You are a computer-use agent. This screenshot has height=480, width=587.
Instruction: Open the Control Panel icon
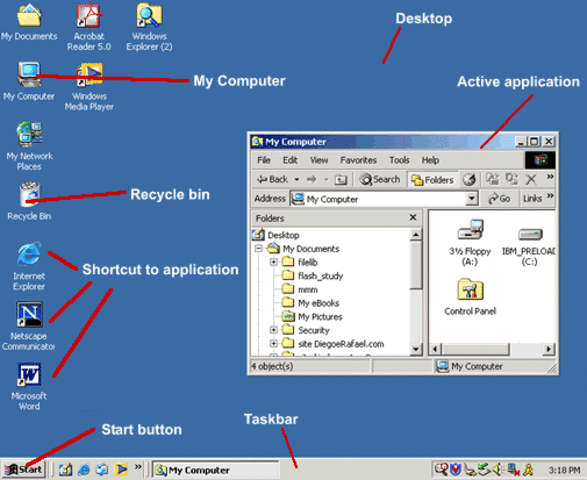coord(470,297)
